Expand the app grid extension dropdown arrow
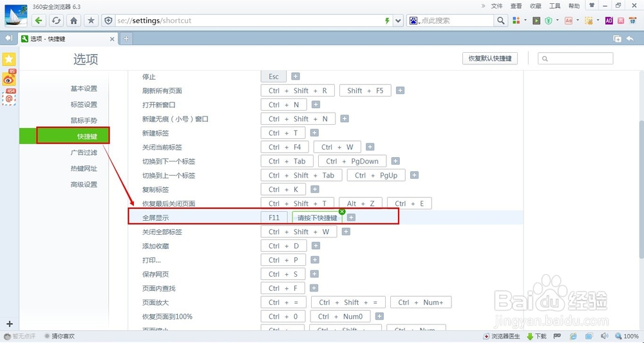 (x=526, y=20)
